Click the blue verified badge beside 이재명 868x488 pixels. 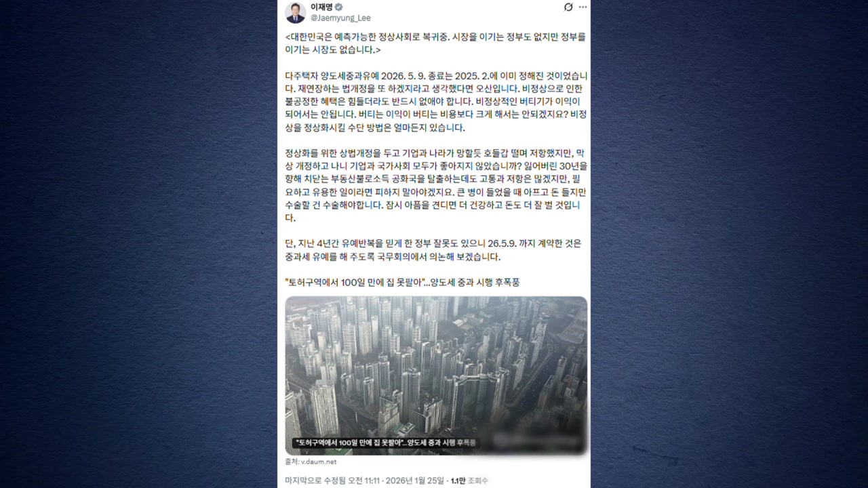339,7
